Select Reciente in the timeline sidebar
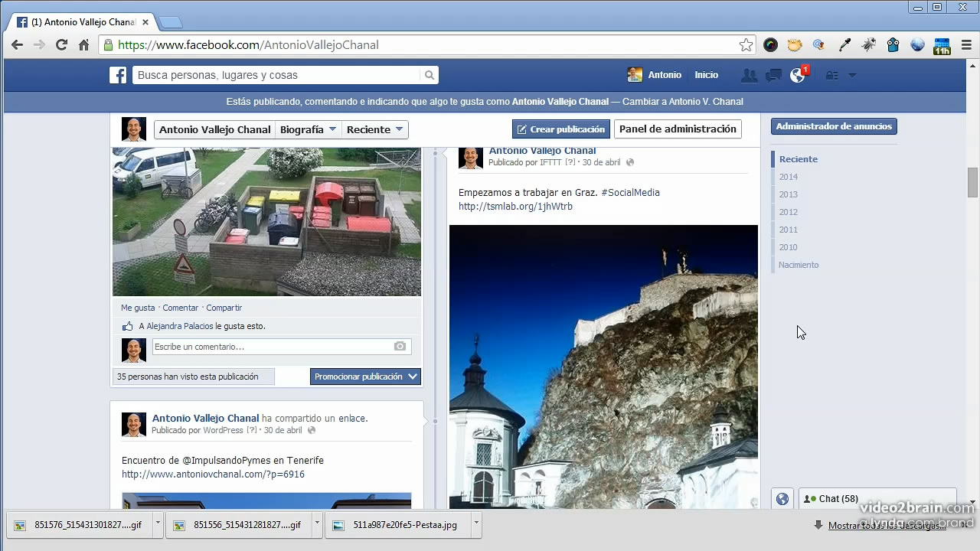The height and width of the screenshot is (551, 980). [799, 159]
